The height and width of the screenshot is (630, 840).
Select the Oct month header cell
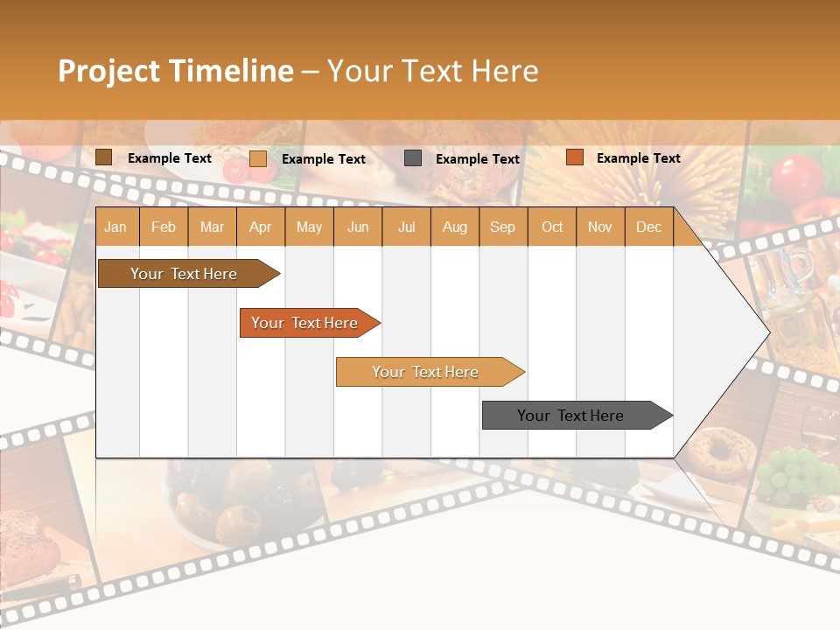pos(552,227)
